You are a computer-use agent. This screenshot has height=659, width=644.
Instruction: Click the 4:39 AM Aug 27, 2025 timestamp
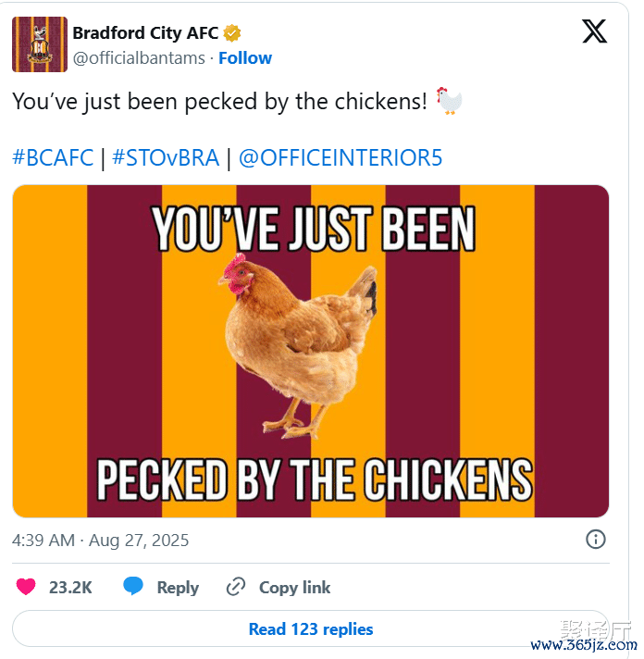[100, 541]
